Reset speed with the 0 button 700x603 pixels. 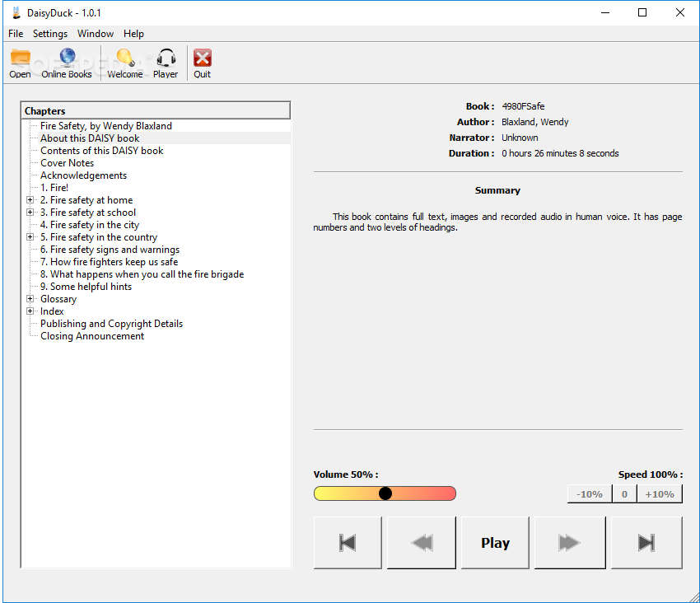tap(624, 494)
